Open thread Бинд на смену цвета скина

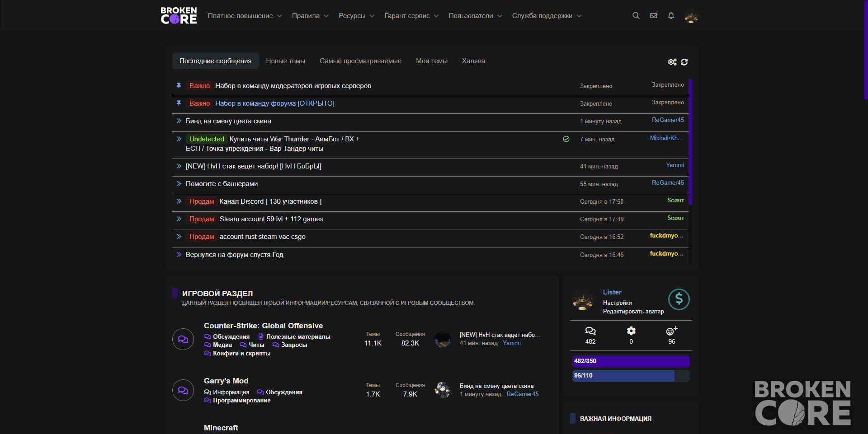228,121
